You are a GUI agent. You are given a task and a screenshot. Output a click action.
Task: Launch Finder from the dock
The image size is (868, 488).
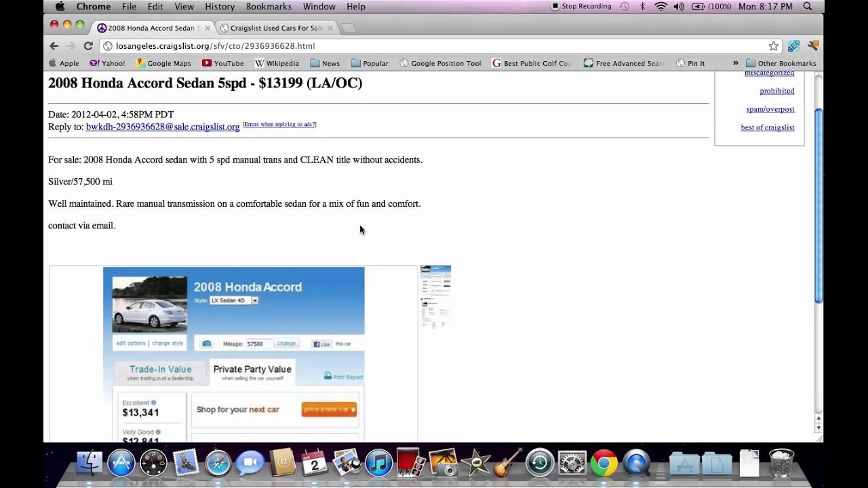point(90,463)
